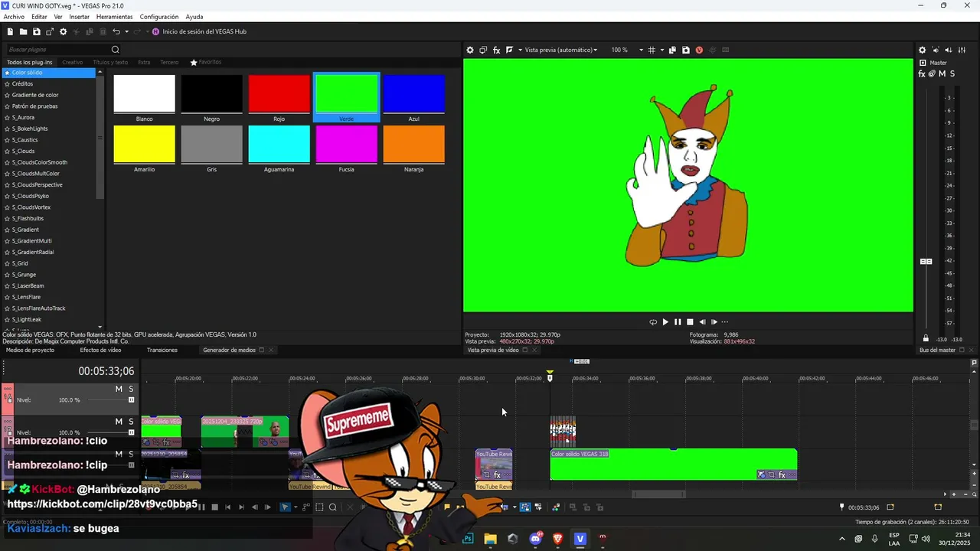Click the magnifier search icon in the plugin panel

(x=116, y=50)
